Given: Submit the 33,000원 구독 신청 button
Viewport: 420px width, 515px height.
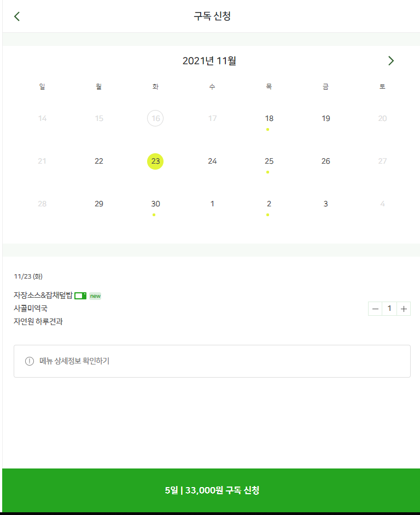Looking at the screenshot, I should pyautogui.click(x=212, y=490).
